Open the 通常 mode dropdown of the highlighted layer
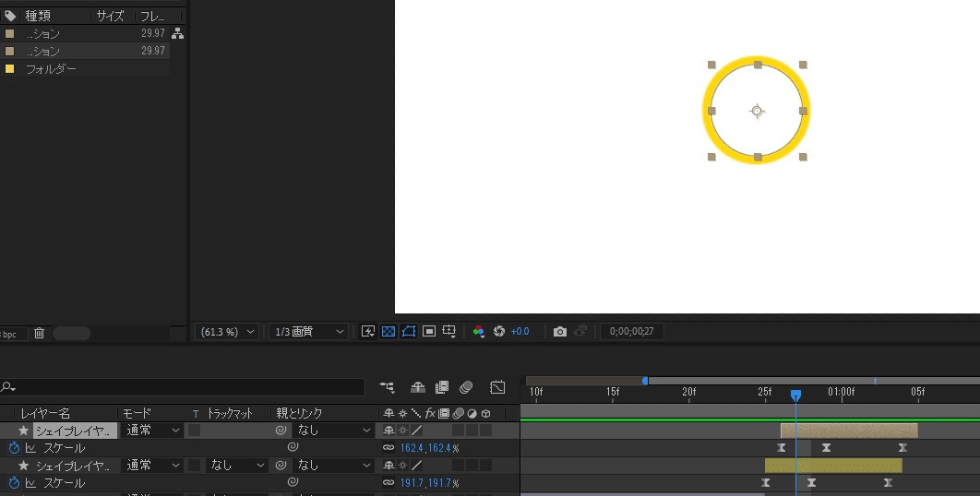980x496 pixels. 153,431
